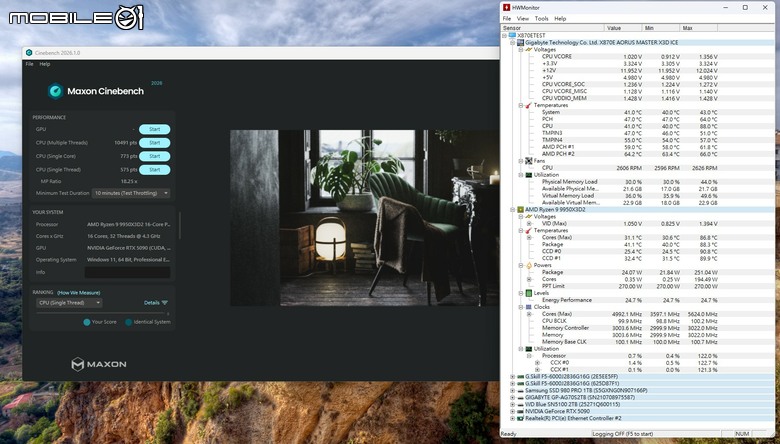
Task: Open the CPU (Single Thread) ranking dropdown
Action: 69,303
